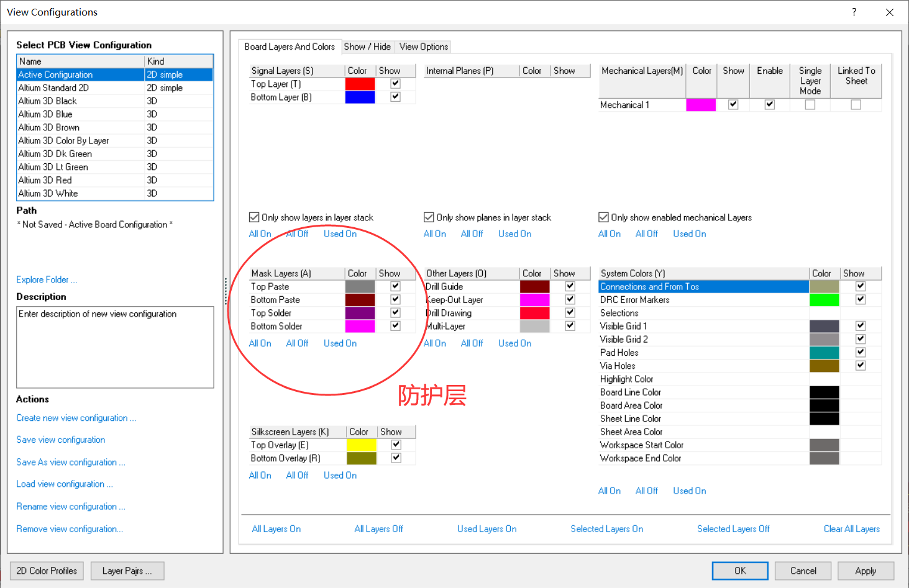
Task: Click Clear All Layers link
Action: [852, 529]
